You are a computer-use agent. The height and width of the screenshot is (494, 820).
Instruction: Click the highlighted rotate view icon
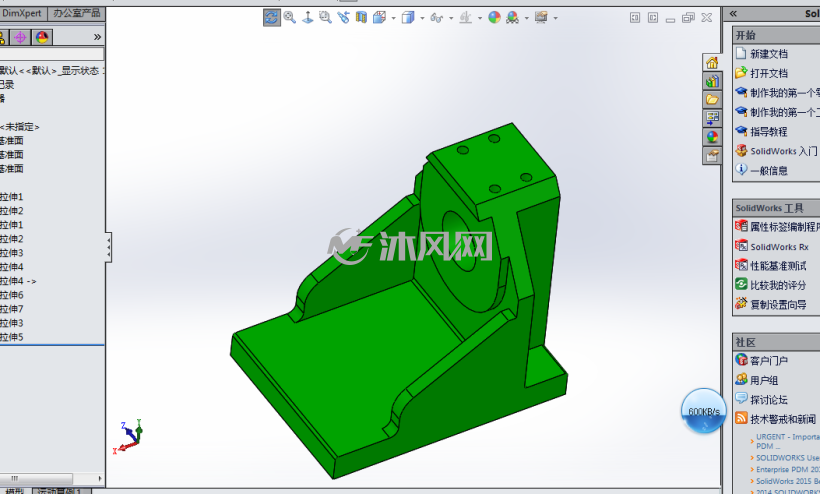(271, 17)
